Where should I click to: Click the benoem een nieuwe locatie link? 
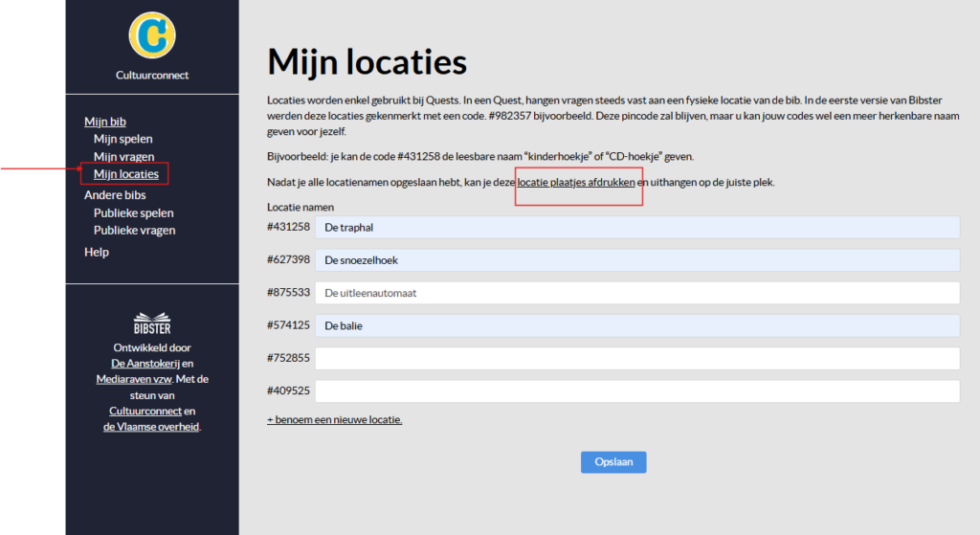tap(334, 419)
